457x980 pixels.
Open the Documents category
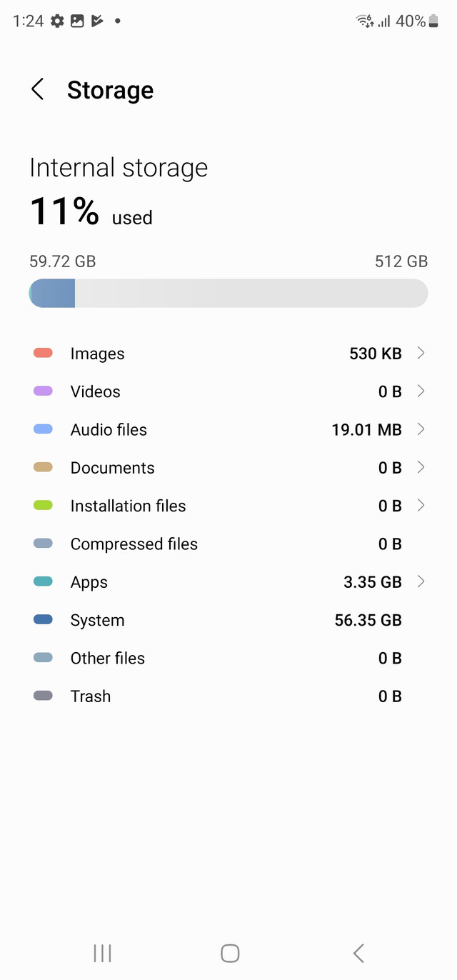[x=112, y=468]
